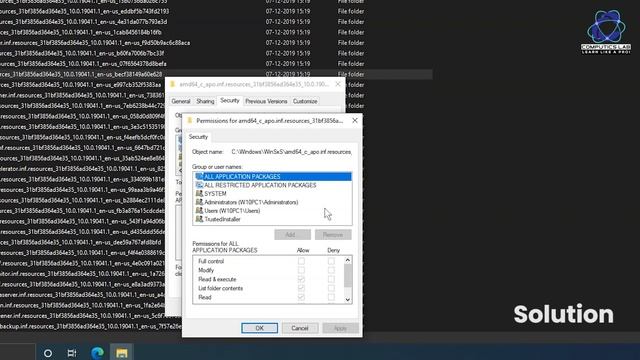Toggle Allow checkbox for Full control

pyautogui.click(x=301, y=261)
